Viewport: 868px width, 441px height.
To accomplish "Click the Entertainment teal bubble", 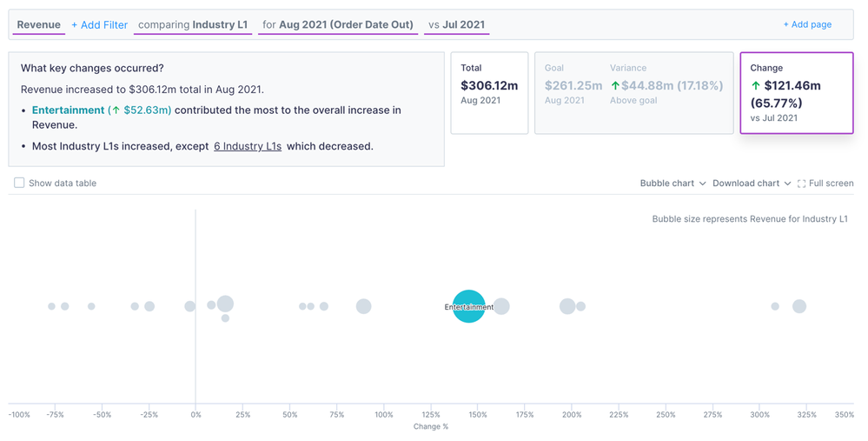I will pyautogui.click(x=468, y=306).
